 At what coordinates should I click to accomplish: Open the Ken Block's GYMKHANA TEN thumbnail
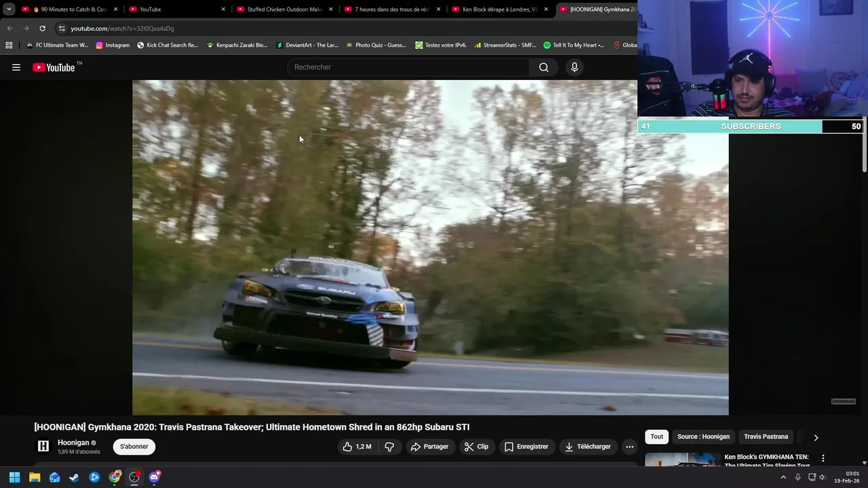pyautogui.click(x=682, y=460)
